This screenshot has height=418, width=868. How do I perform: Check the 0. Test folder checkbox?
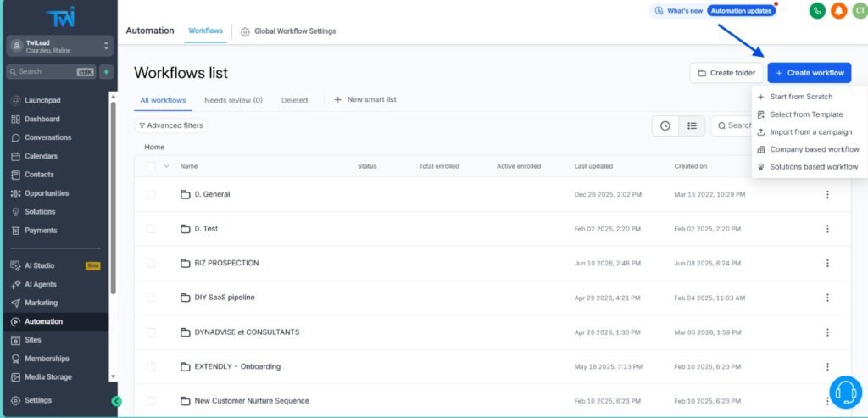coord(151,229)
